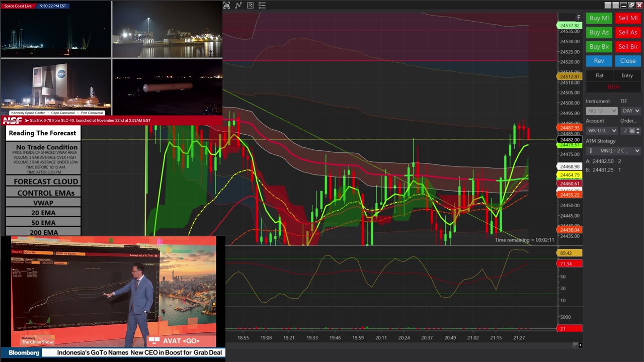The image size is (644, 362).
Task: Click the red 21 volume value label
Action: (x=570, y=329)
